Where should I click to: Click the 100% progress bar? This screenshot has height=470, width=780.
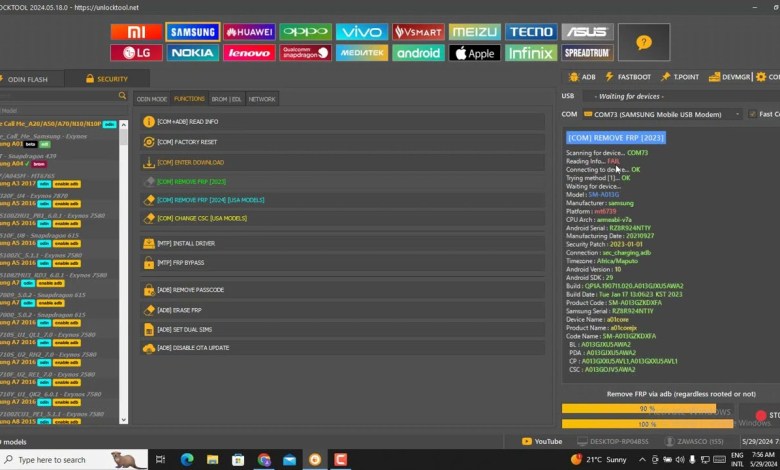(x=647, y=424)
